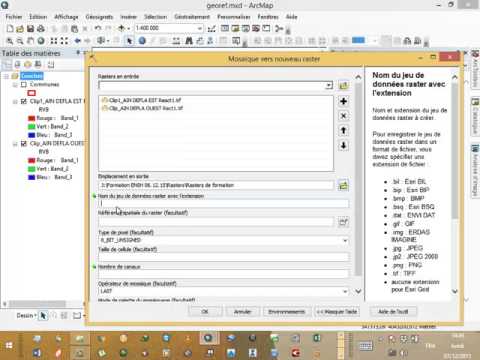Select the Zoom Out tool
This screenshot has width=480, height=360.
pyautogui.click(x=20, y=41)
